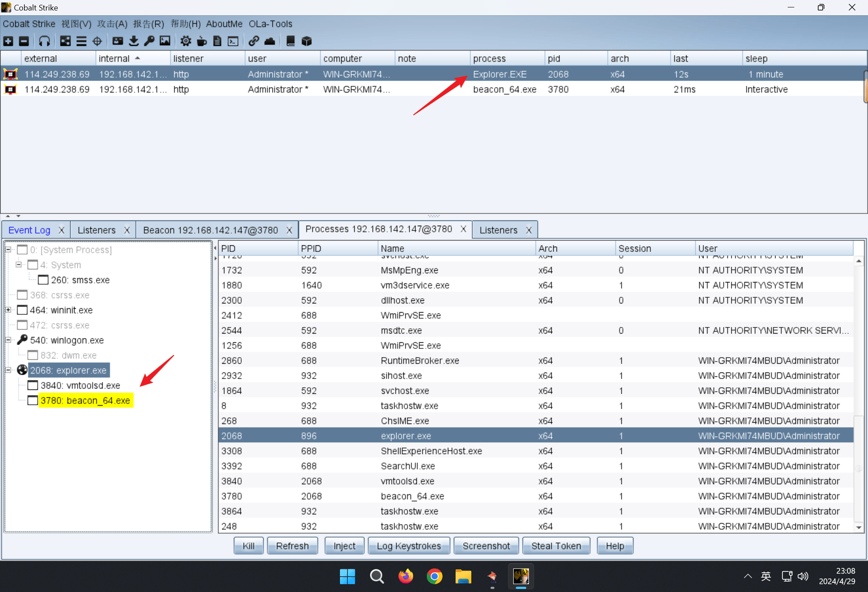Open the cloud manage web server icon
This screenshot has width=868, height=592.
coord(270,41)
